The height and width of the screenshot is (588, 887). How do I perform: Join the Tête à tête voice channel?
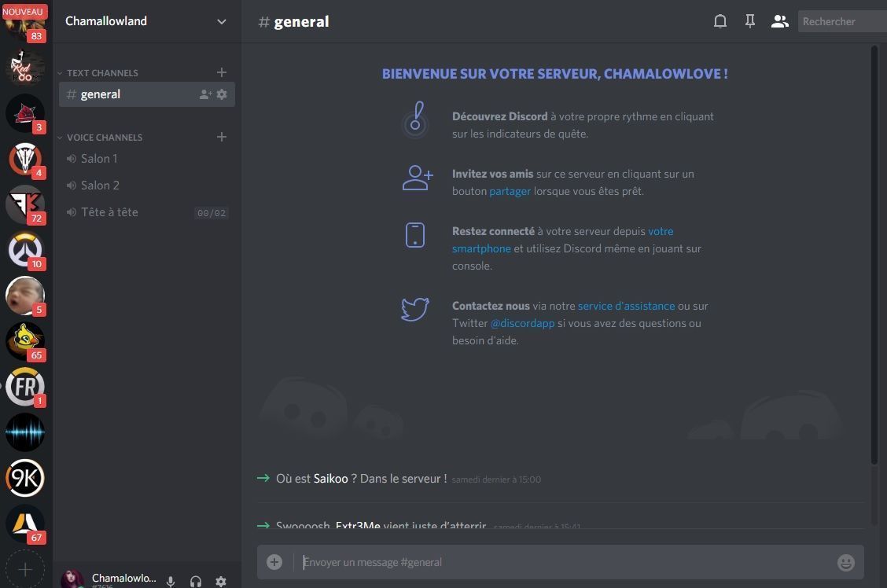click(x=146, y=212)
